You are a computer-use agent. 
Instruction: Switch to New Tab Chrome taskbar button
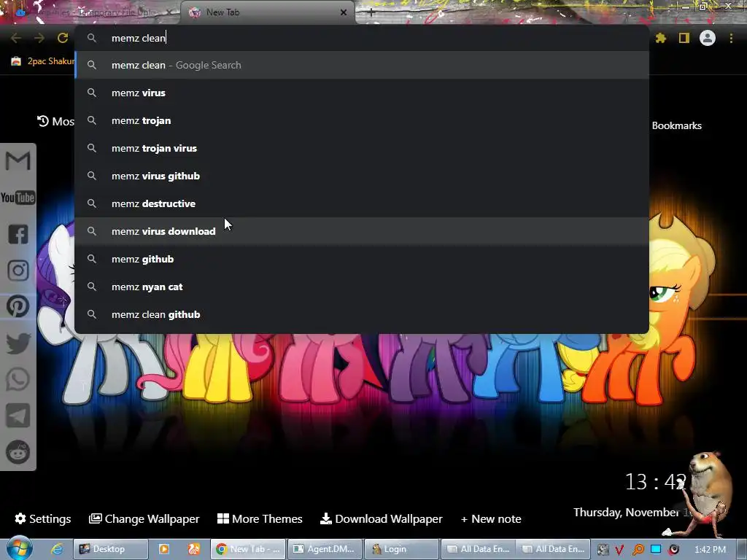pyautogui.click(x=248, y=549)
